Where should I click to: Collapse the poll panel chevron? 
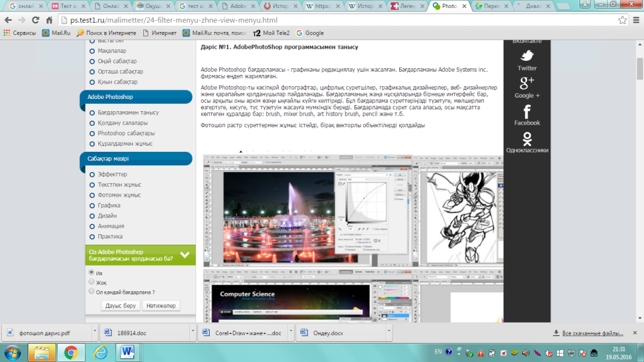coord(185,255)
